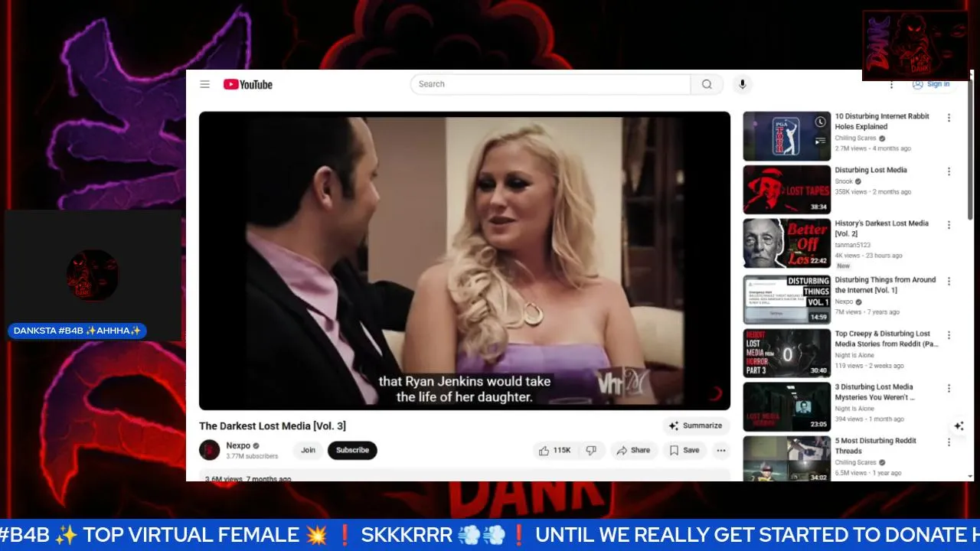
Task: Click Add to queue icon on first thumbnail
Action: tap(821, 141)
